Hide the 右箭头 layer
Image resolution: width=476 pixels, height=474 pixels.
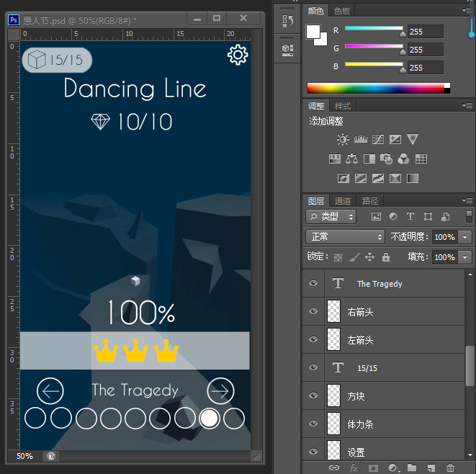(x=313, y=311)
